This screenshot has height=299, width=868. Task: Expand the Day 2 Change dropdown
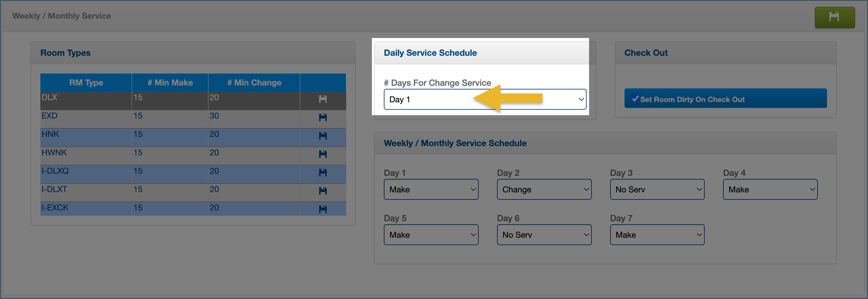[544, 189]
